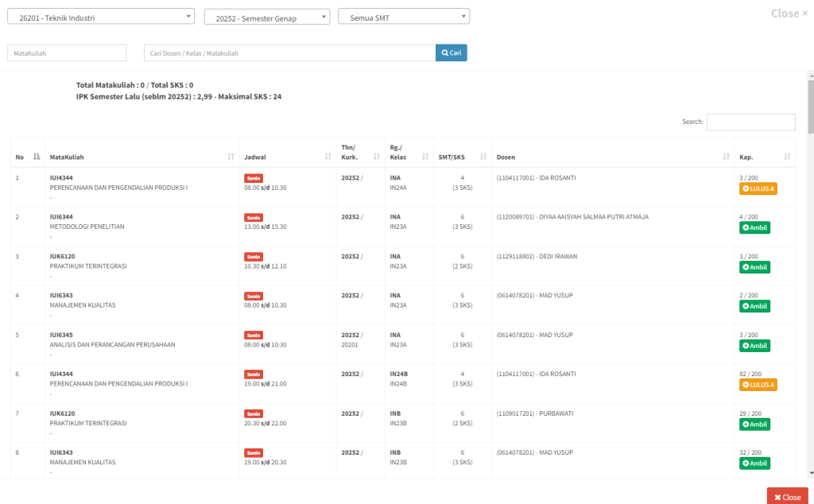
Task: Click Ambil for Analisis dan Perancangan Perusahaan
Action: (754, 346)
